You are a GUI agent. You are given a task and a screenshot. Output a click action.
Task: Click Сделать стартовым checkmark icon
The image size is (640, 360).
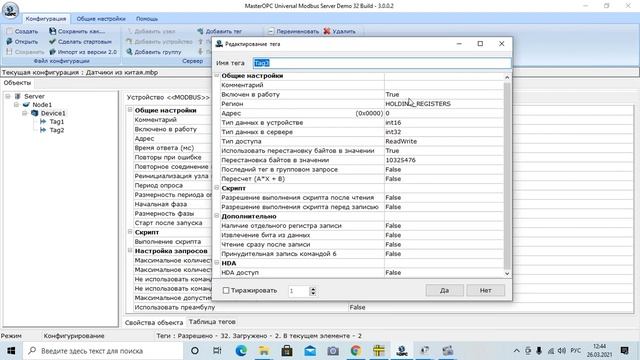53,42
